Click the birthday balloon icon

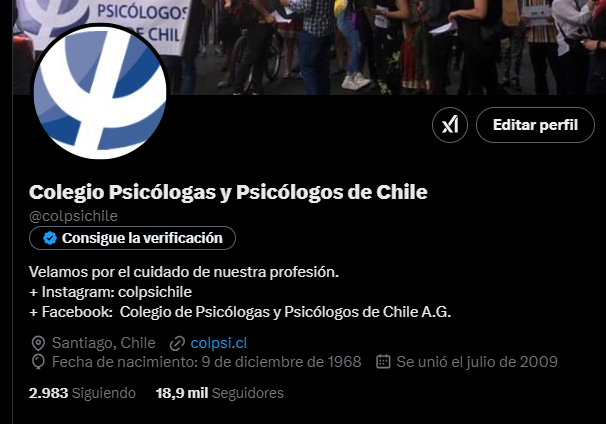point(38,362)
